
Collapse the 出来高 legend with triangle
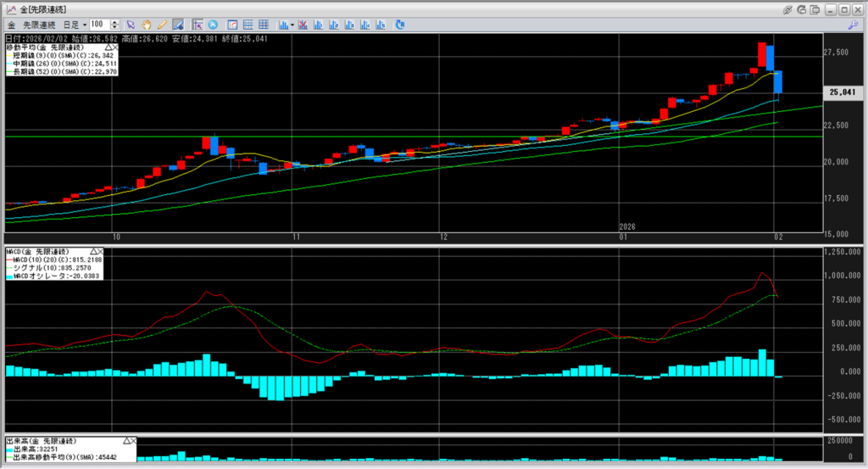tap(126, 442)
